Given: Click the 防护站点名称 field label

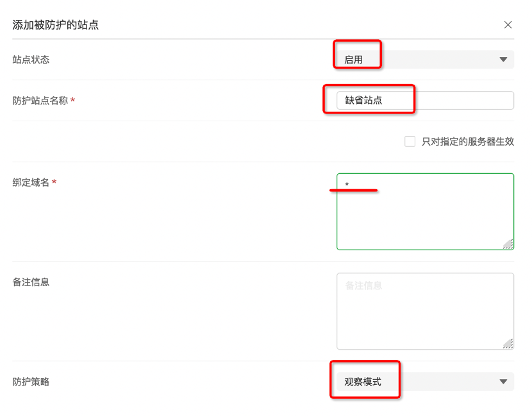Looking at the screenshot, I should coord(40,101).
